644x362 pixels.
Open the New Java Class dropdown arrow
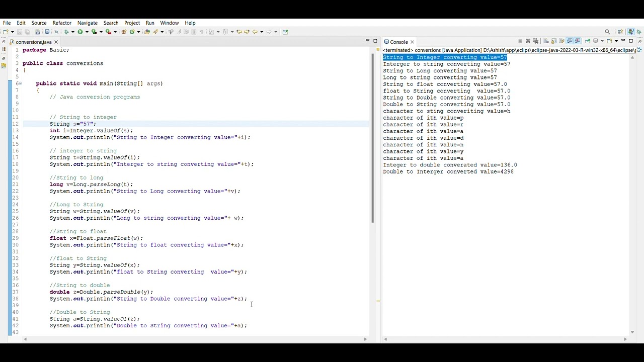pyautogui.click(x=138, y=32)
